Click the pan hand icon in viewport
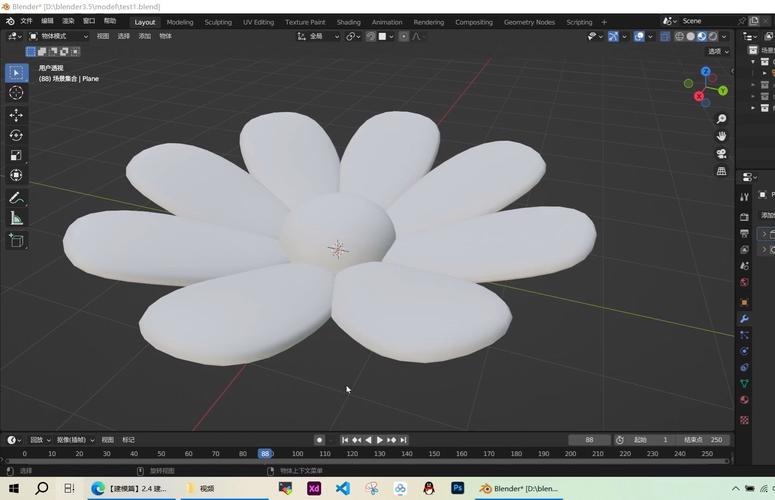This screenshot has height=500, width=775. coord(722,136)
